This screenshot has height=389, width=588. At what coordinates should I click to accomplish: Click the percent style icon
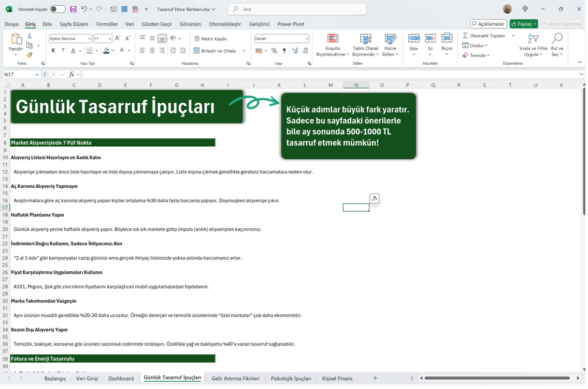274,51
